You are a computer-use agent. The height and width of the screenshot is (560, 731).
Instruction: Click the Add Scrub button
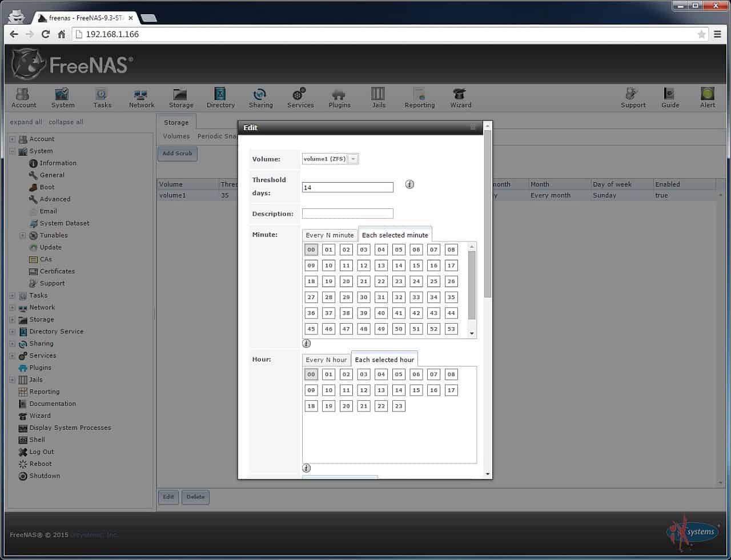(177, 154)
